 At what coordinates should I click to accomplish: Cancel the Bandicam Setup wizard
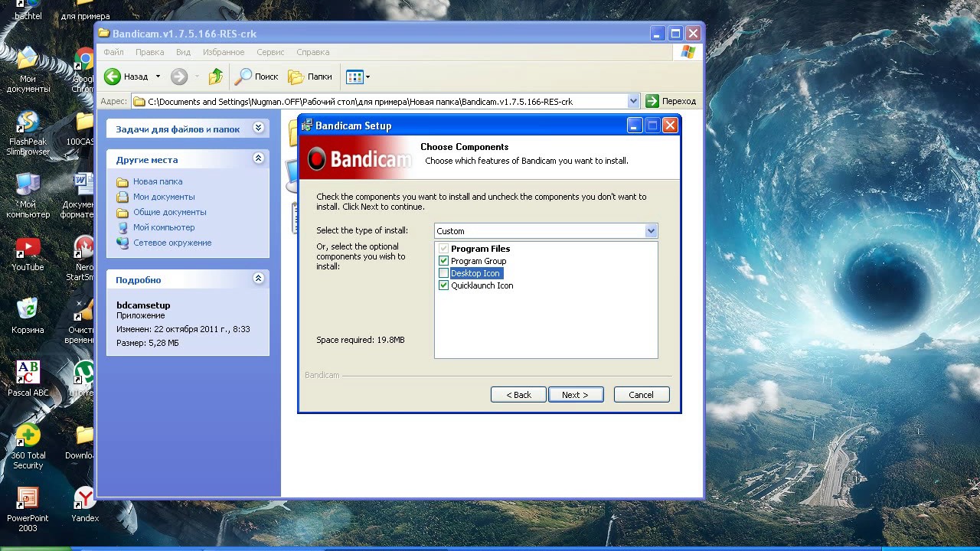click(x=642, y=395)
